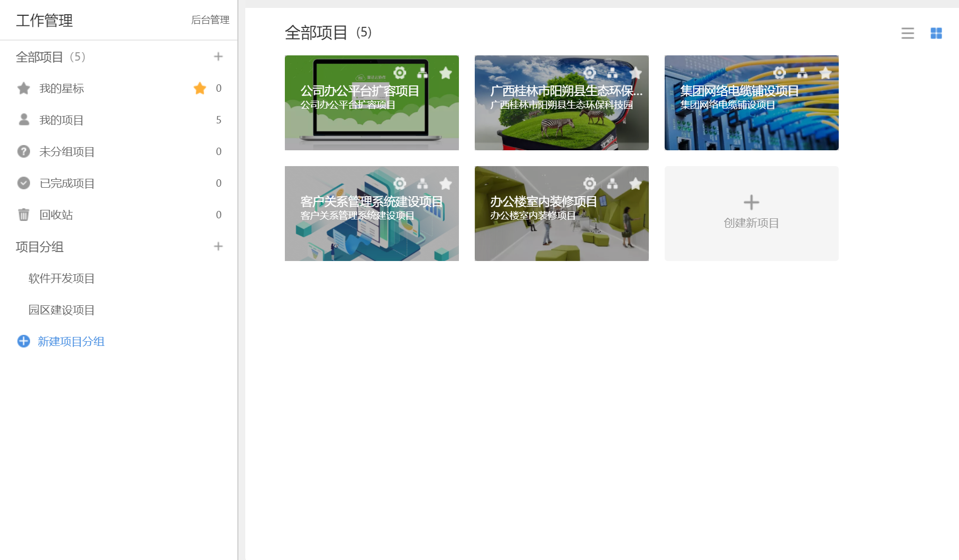
Task: Click the checkmark icon of 已完成项目
Action: click(24, 183)
